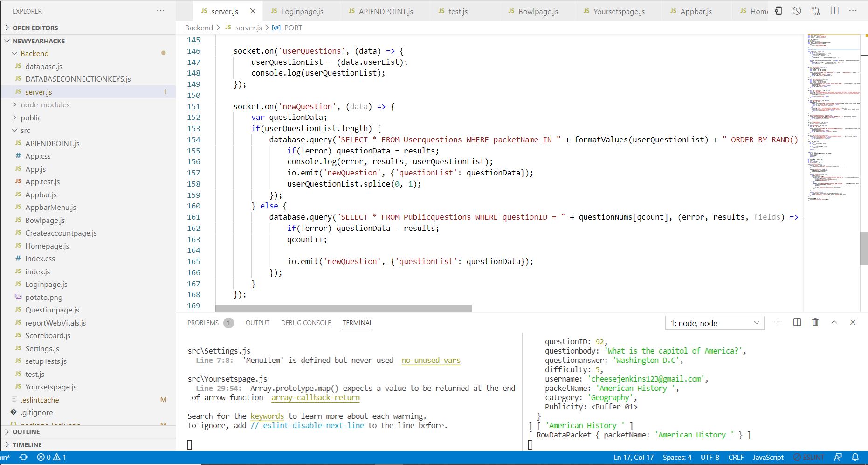Click the no-unused-vars link in terminal
Image resolution: width=868 pixels, height=465 pixels.
click(x=431, y=360)
